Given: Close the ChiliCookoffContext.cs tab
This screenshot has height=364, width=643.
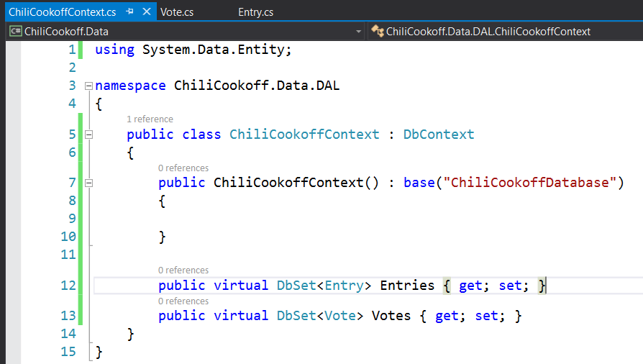Looking at the screenshot, I should point(146,12).
